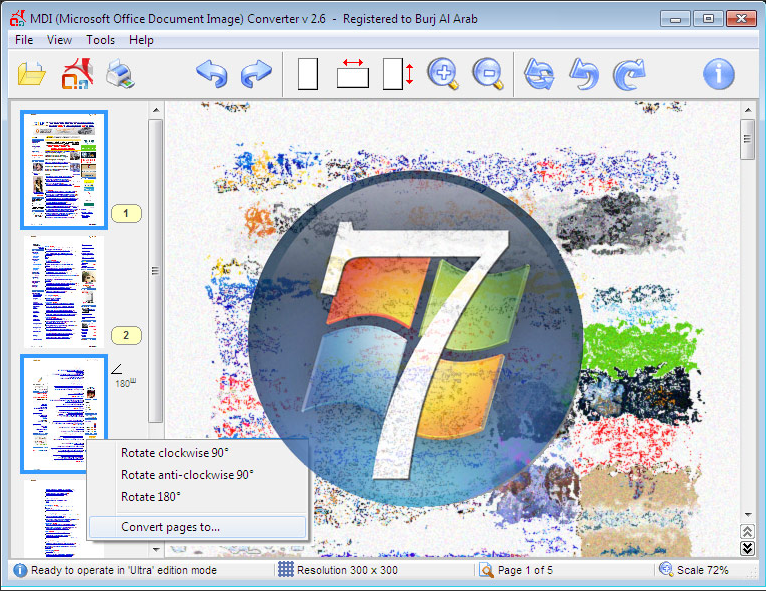Print the document using printer icon
The height and width of the screenshot is (591, 766).
[x=120, y=74]
